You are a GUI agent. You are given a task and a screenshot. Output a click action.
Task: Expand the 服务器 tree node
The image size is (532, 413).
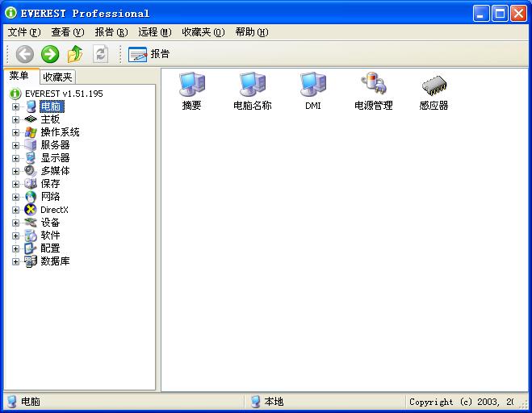(15, 145)
